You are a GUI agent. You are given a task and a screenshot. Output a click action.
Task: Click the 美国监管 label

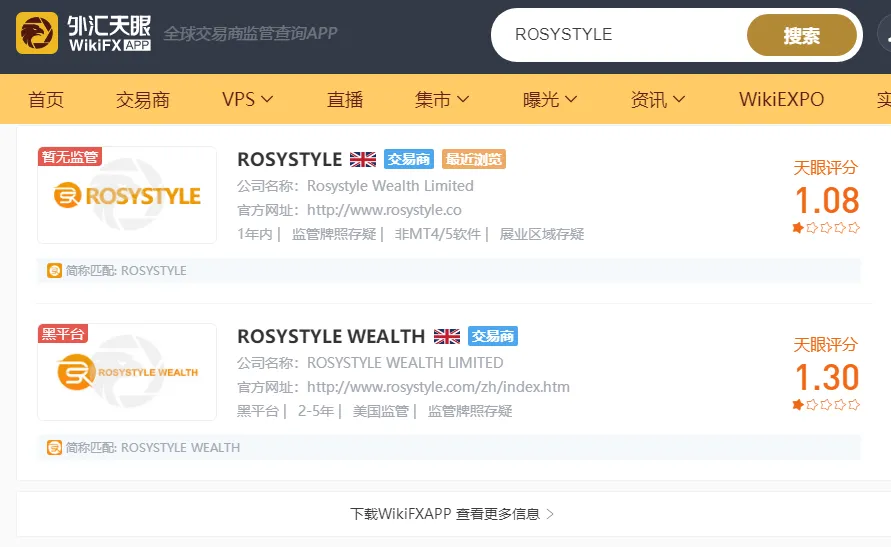[x=381, y=411]
